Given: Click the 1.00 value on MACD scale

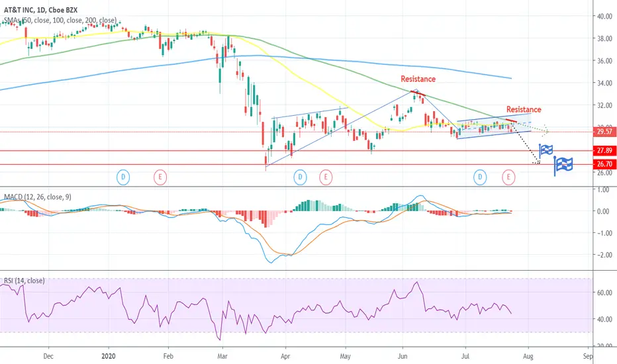Looking at the screenshot, I should coord(603,190).
